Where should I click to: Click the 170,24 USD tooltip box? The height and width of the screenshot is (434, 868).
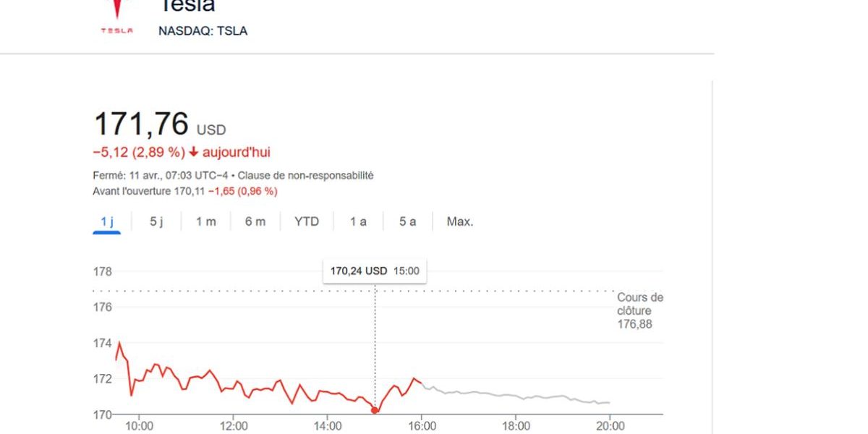pos(374,271)
